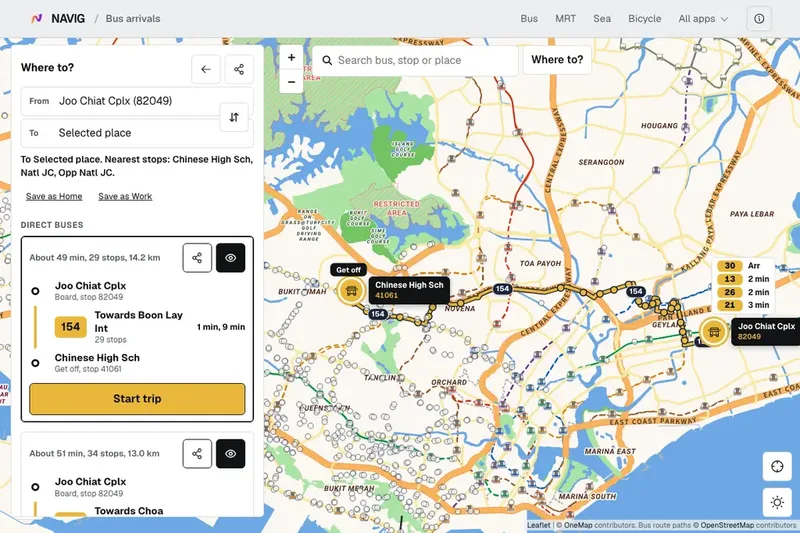The image size is (800, 533).
Task: Share the Where to trip plan
Action: point(239,69)
